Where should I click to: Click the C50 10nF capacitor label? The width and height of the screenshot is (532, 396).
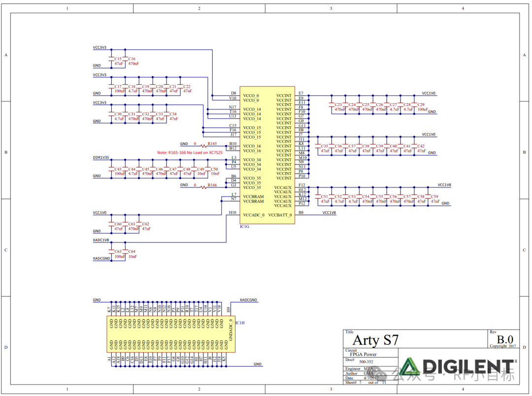[215, 171]
